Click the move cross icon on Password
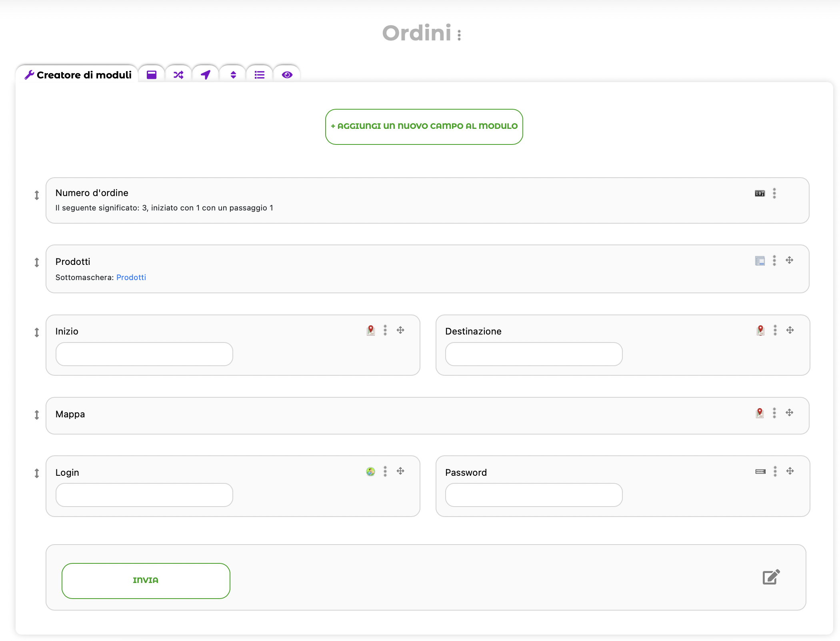Viewport: 840px width, 641px height. [790, 471]
